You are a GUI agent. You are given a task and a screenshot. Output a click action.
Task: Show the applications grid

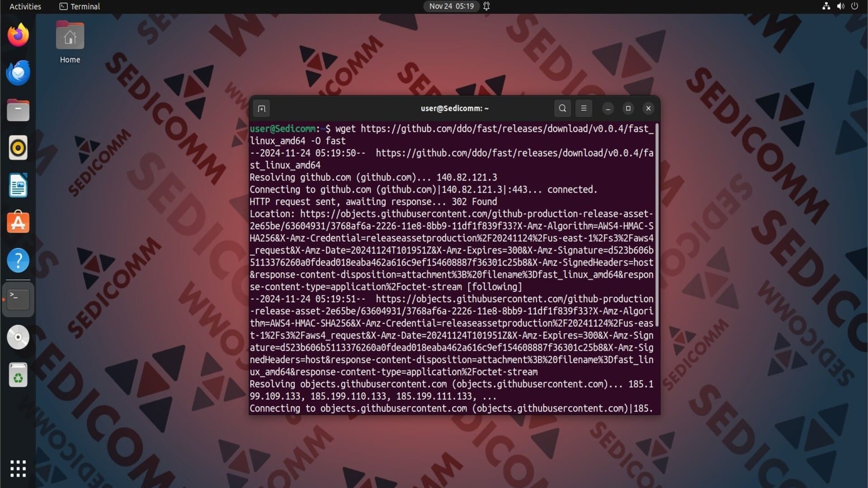[x=18, y=469]
